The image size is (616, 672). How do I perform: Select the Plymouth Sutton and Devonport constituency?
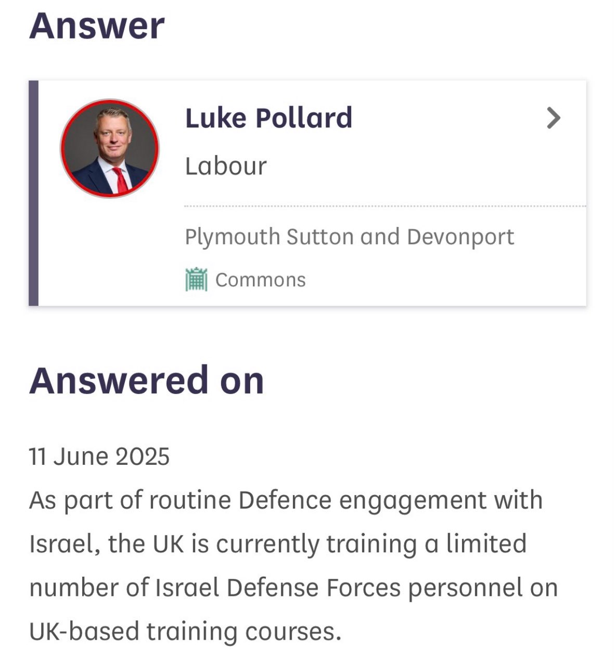(x=350, y=237)
